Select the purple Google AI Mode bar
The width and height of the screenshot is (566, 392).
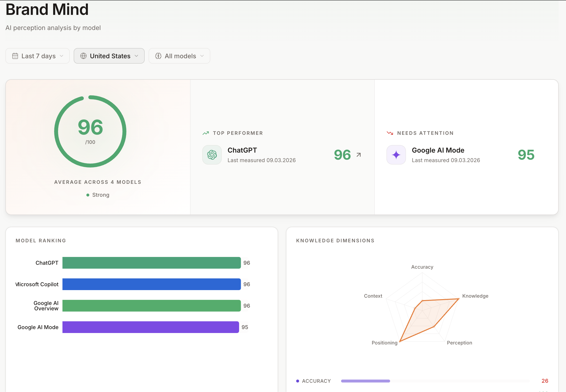click(151, 327)
